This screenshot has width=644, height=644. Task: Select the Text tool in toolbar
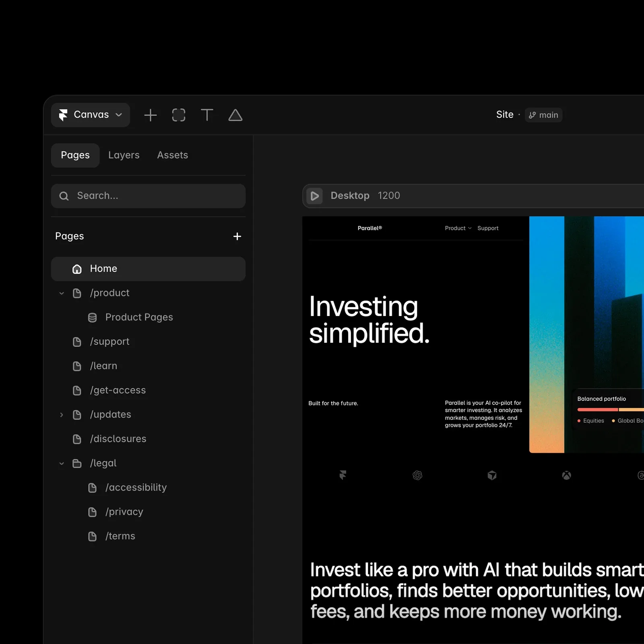pyautogui.click(x=207, y=115)
